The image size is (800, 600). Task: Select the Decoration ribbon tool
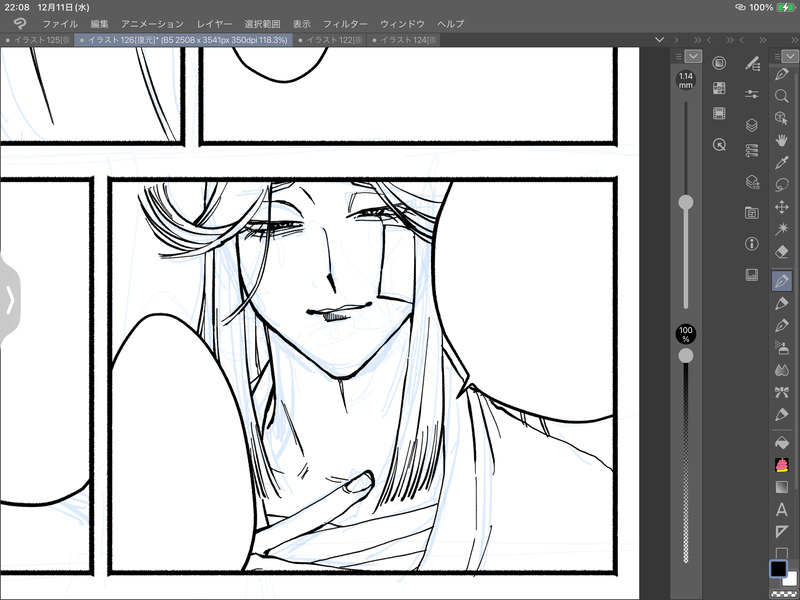click(x=782, y=392)
